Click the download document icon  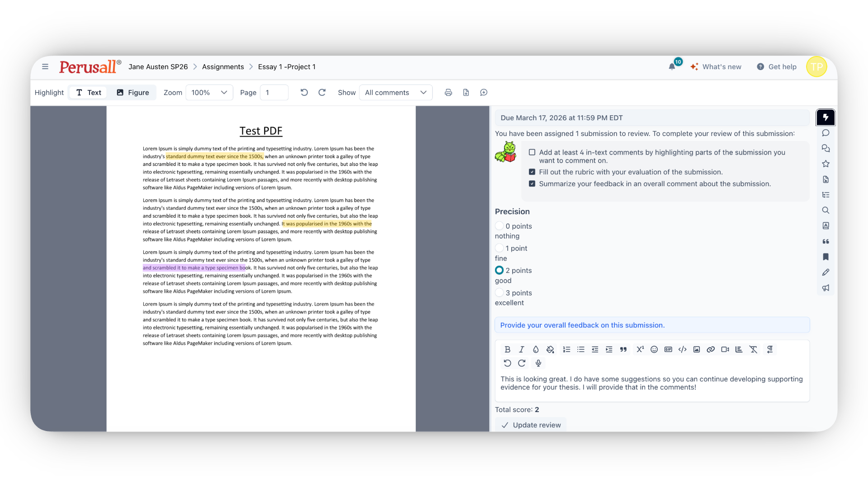tap(466, 93)
